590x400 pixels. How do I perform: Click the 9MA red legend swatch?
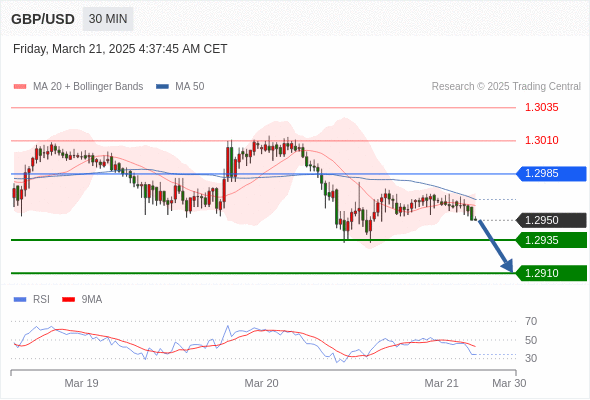coord(68,300)
